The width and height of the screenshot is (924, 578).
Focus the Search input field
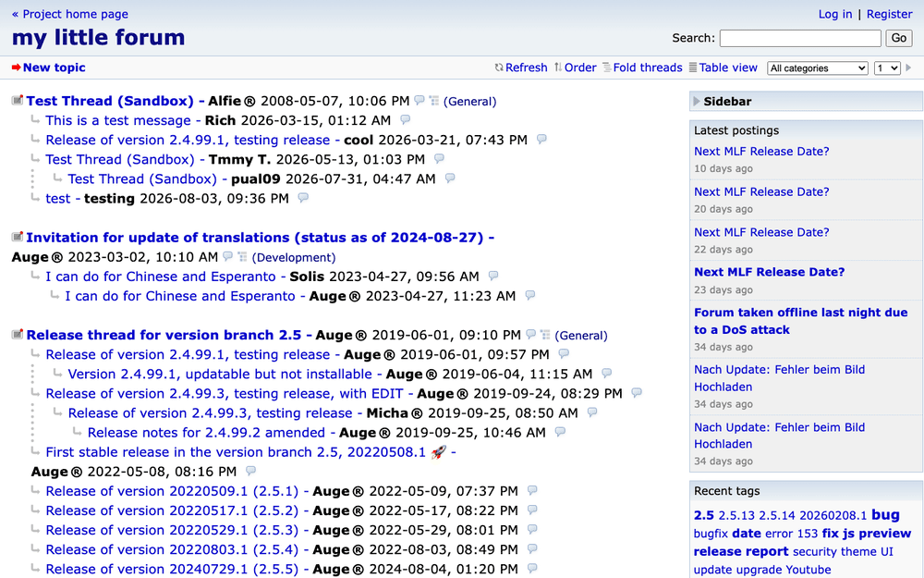pyautogui.click(x=800, y=38)
